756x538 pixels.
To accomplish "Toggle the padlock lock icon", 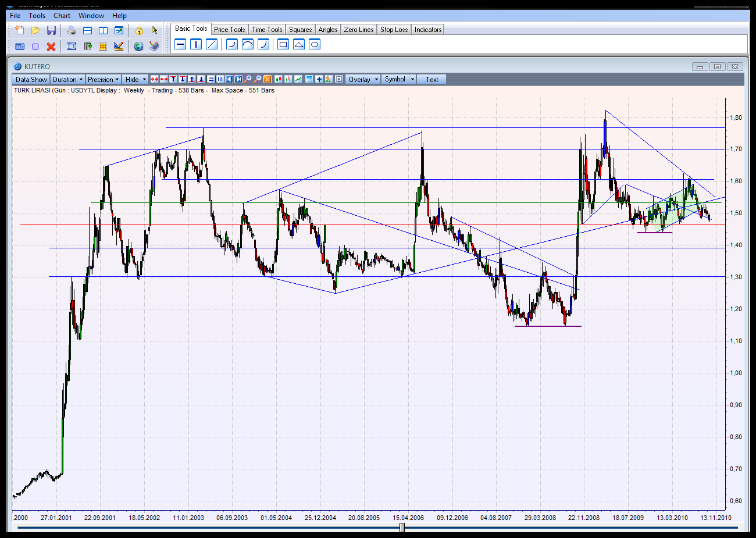I will tap(139, 31).
